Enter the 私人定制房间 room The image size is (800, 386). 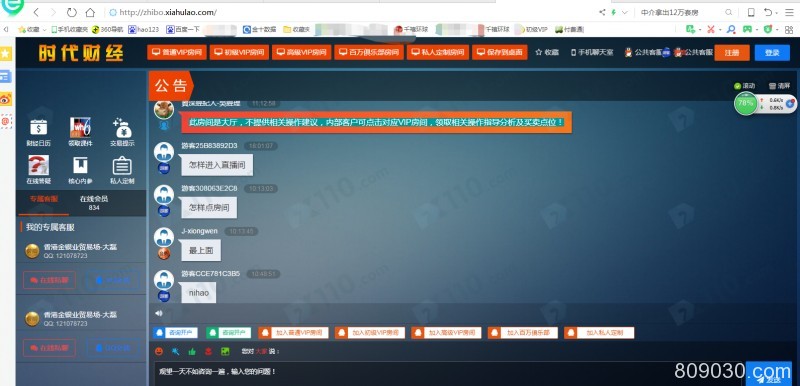[438, 52]
